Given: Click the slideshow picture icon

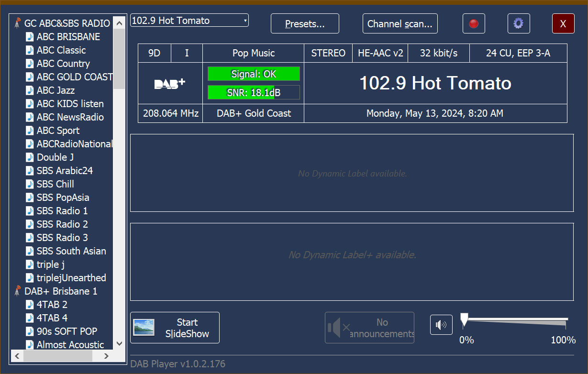Looking at the screenshot, I should coord(144,328).
